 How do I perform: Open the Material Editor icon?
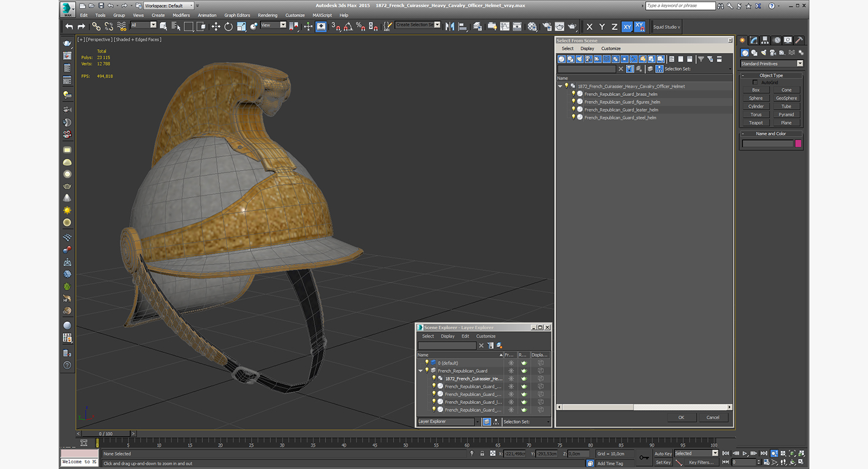[x=532, y=26]
